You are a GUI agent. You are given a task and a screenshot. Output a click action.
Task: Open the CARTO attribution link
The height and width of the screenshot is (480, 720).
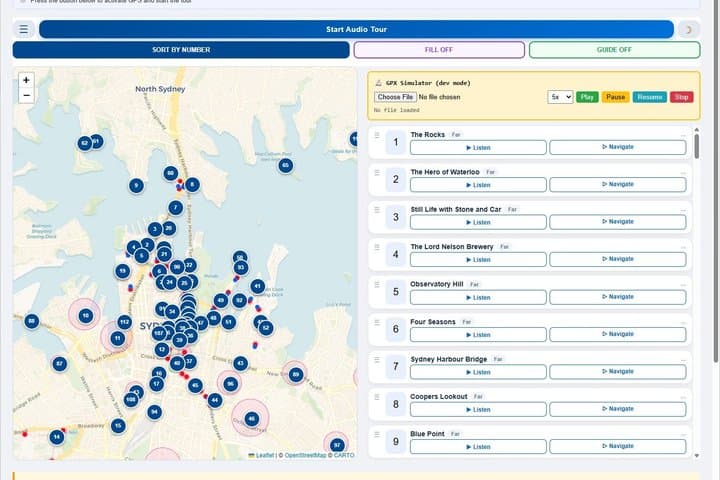[344, 455]
